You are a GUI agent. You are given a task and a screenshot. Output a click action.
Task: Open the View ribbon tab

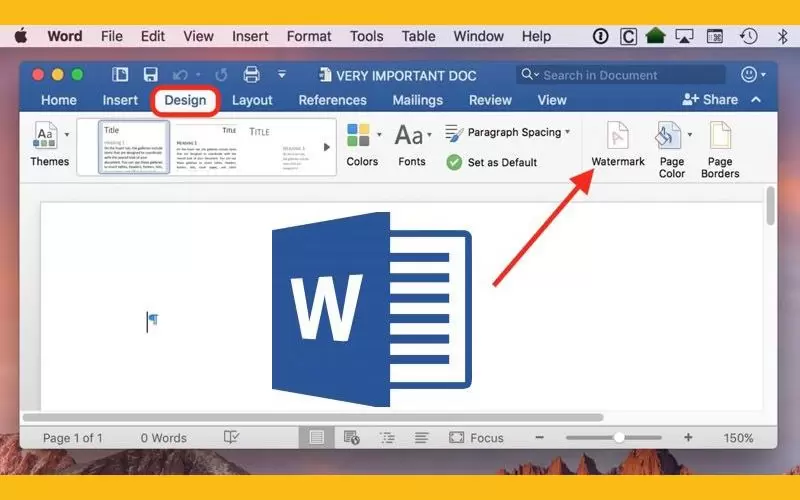pos(552,100)
